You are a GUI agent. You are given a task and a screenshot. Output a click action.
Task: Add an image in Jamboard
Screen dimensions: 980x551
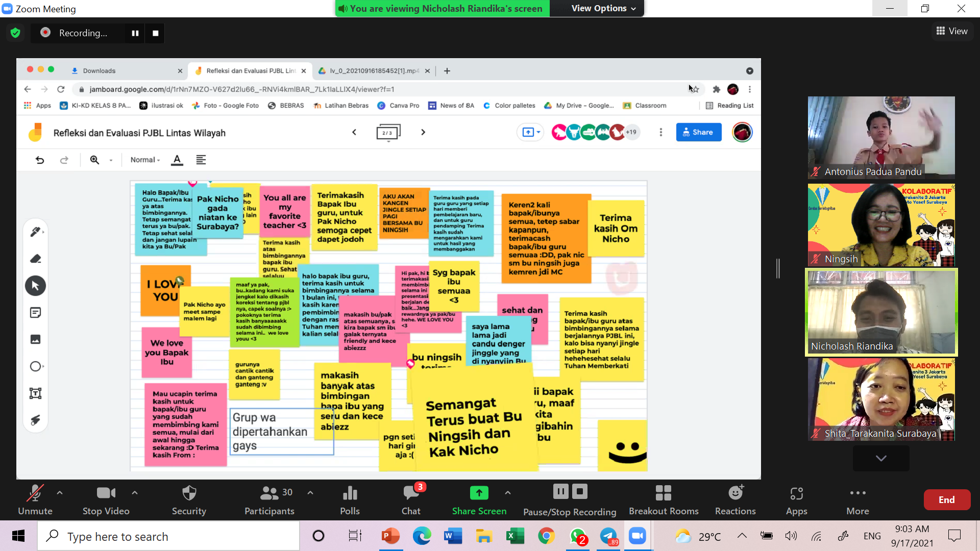click(x=35, y=339)
